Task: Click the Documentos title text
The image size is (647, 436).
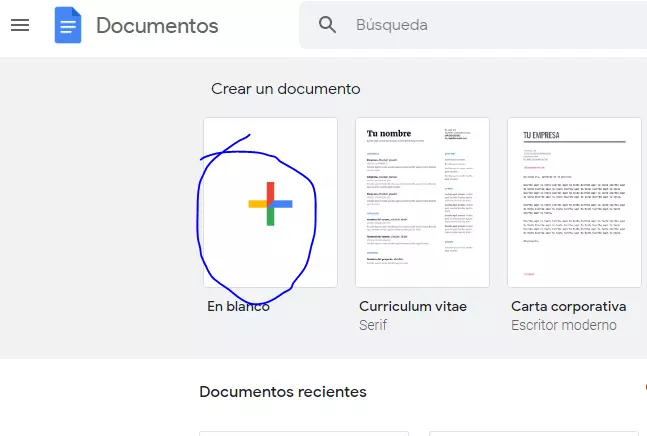Action: tap(157, 26)
